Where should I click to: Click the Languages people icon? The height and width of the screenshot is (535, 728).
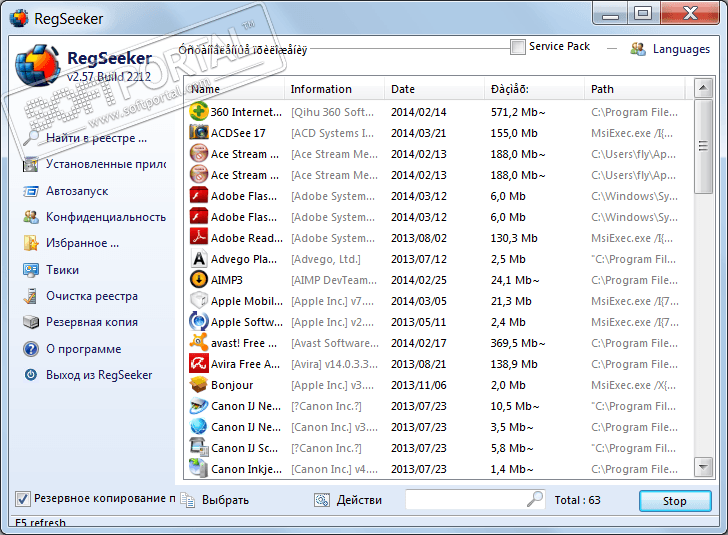click(638, 49)
